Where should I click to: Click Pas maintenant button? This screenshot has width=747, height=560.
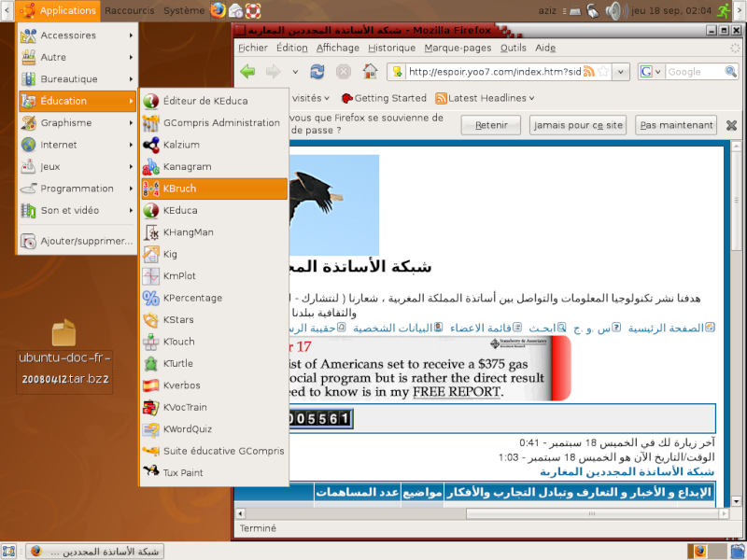pyautogui.click(x=676, y=125)
